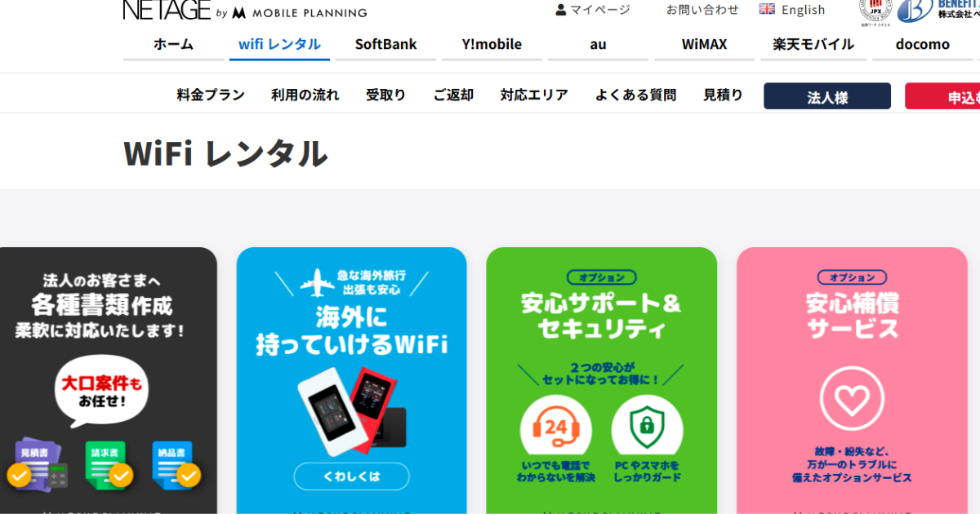
Task: Open the 楽天モバイル tab
Action: tap(813, 45)
